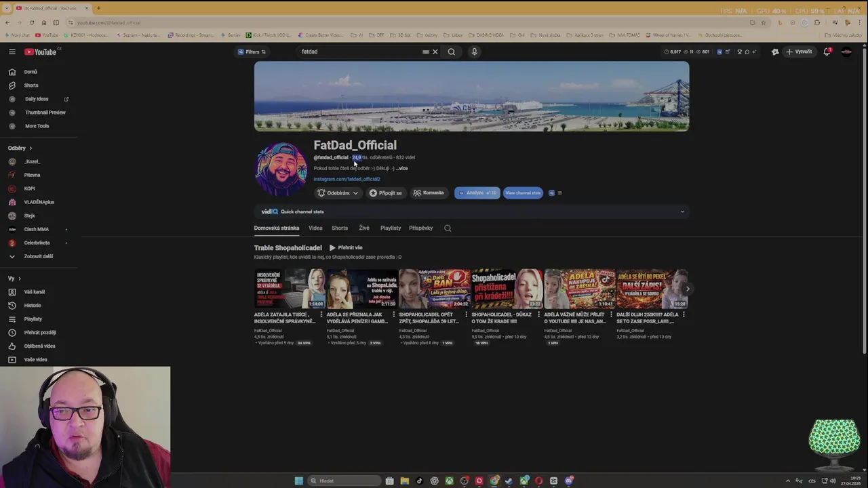
Task: Clear the search field with X
Action: [x=435, y=52]
